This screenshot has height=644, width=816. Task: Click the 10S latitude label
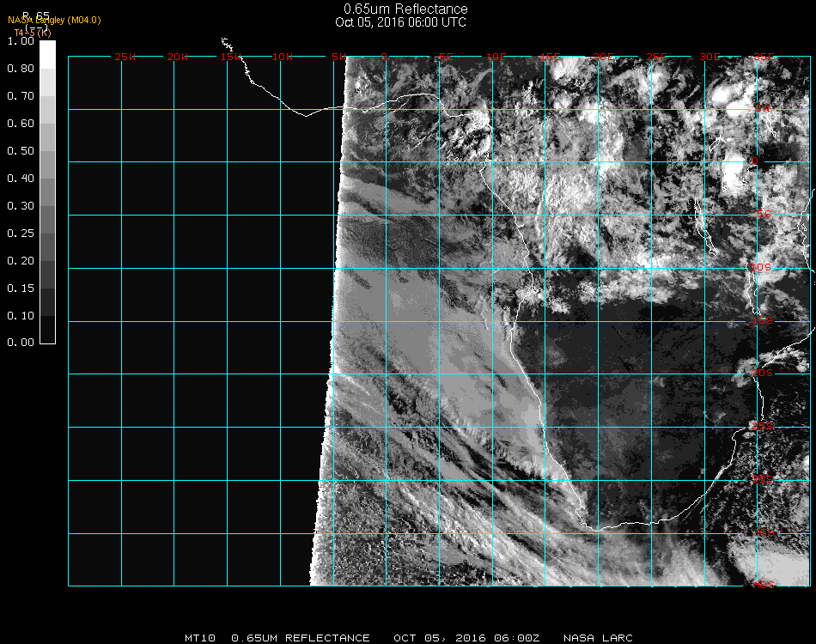tap(761, 268)
